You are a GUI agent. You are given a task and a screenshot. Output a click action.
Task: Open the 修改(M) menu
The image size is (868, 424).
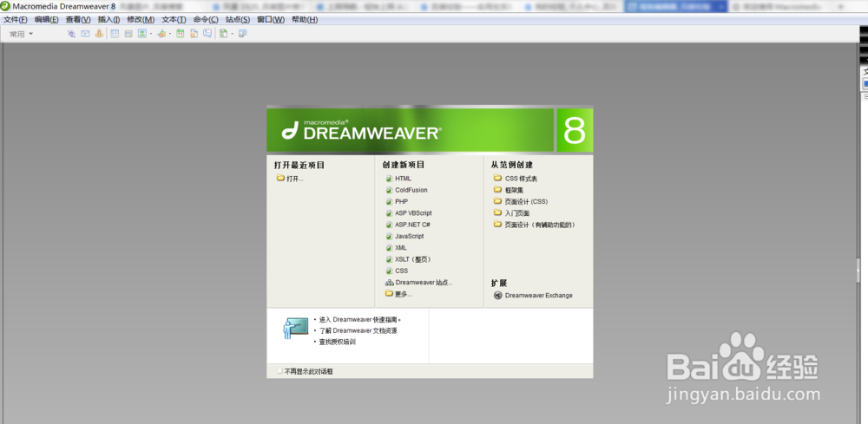coord(141,19)
